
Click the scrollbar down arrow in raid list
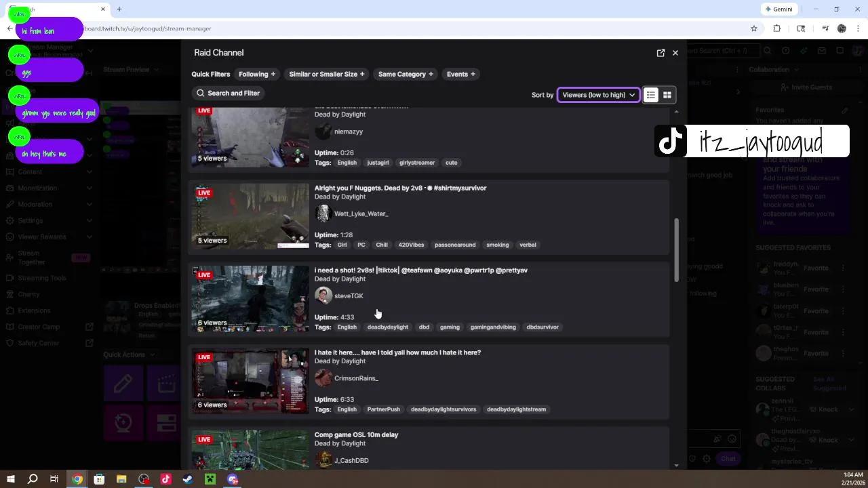676,465
